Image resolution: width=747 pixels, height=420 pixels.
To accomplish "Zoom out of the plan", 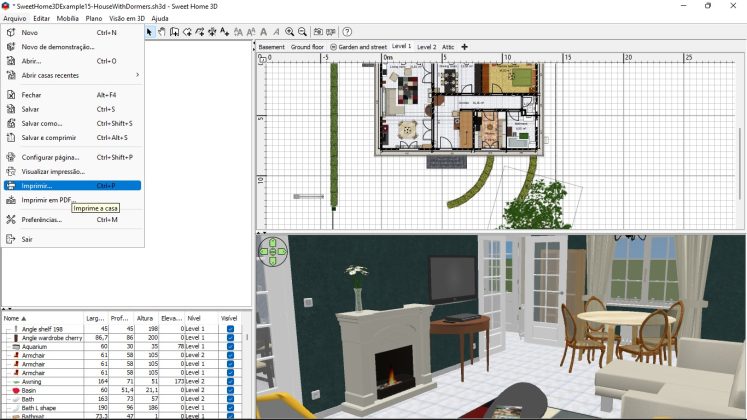I will coord(302,32).
